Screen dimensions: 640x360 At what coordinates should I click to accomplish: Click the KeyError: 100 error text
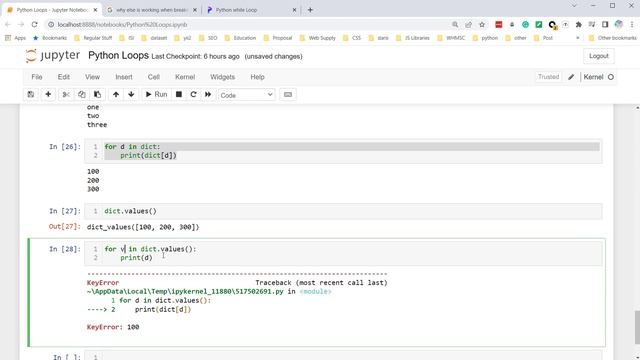[113, 327]
